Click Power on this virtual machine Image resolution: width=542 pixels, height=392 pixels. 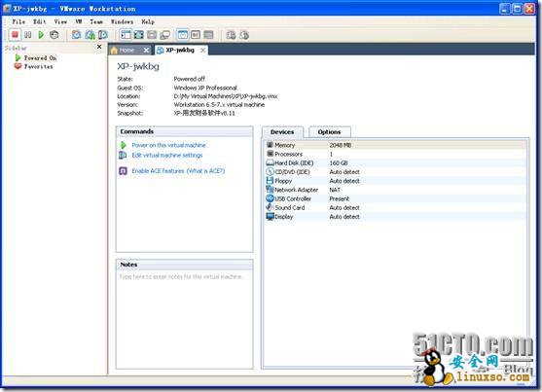pyautogui.click(x=168, y=145)
